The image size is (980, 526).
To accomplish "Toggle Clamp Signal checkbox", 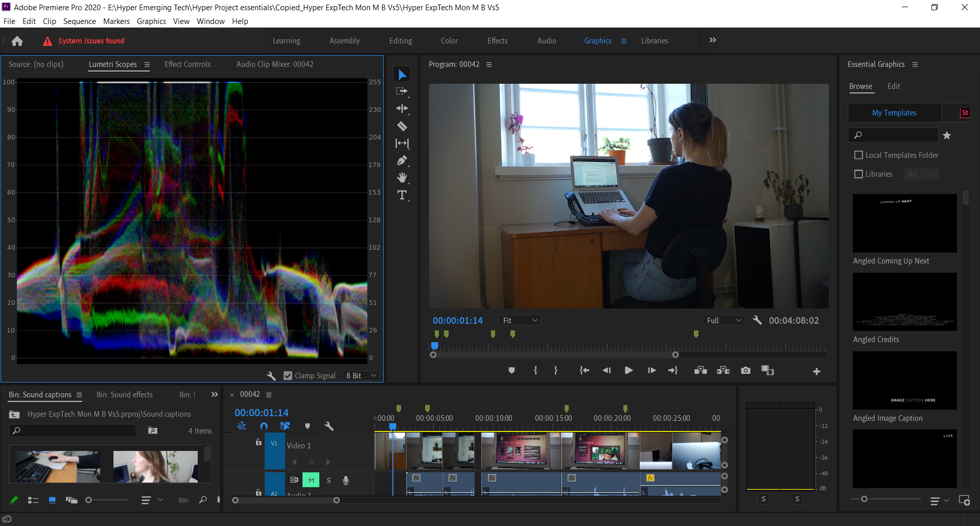I will (288, 376).
